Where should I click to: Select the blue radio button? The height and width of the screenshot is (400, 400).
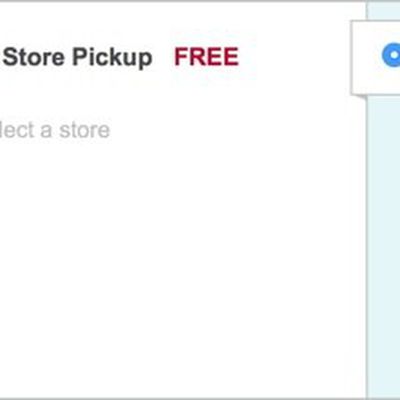click(392, 55)
